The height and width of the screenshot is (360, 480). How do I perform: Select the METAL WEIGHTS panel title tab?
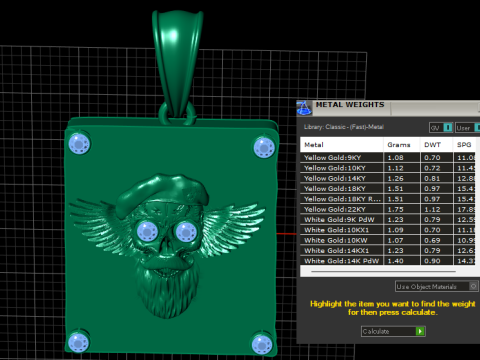pyautogui.click(x=350, y=105)
